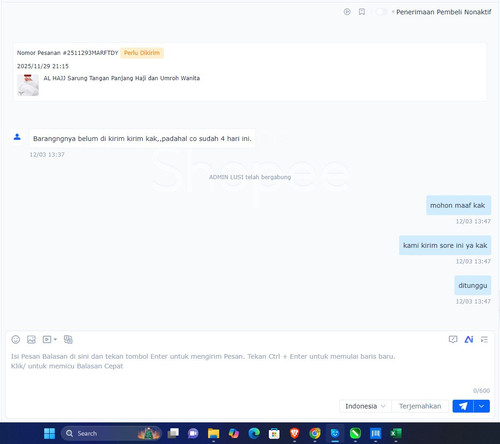
Task: Open Brave browser from the taskbar
Action: [x=294, y=433]
